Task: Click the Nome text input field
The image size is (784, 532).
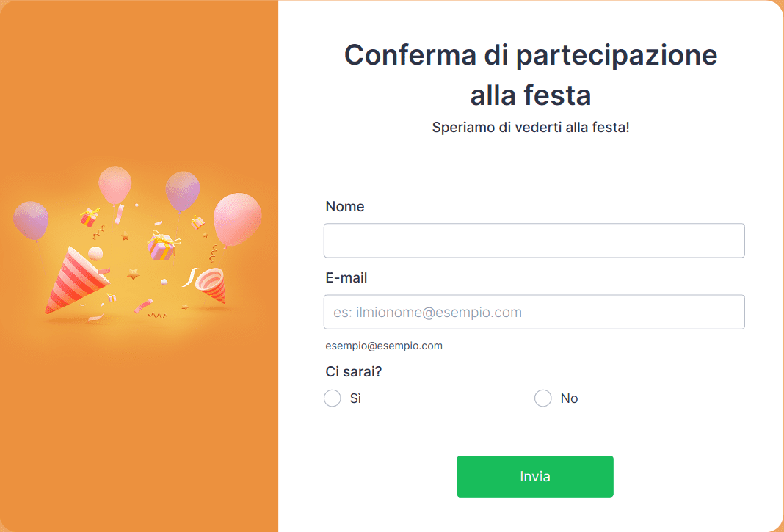Action: pos(534,241)
